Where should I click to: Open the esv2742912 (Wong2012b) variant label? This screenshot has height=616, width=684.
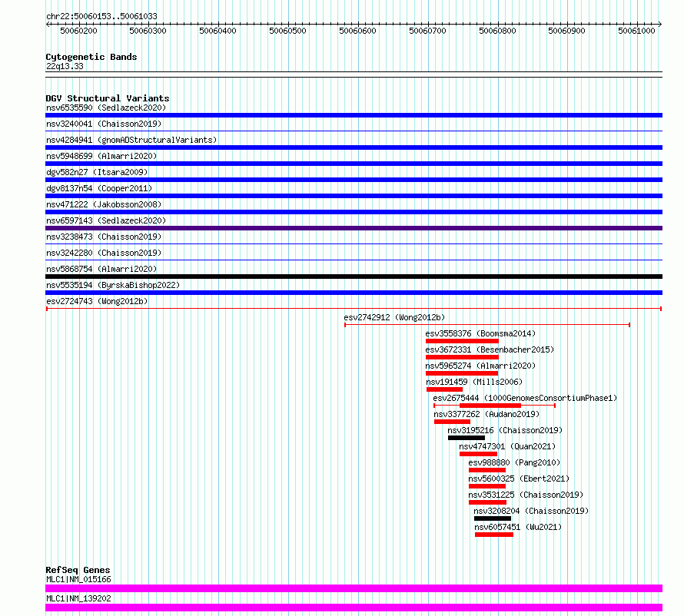click(394, 317)
